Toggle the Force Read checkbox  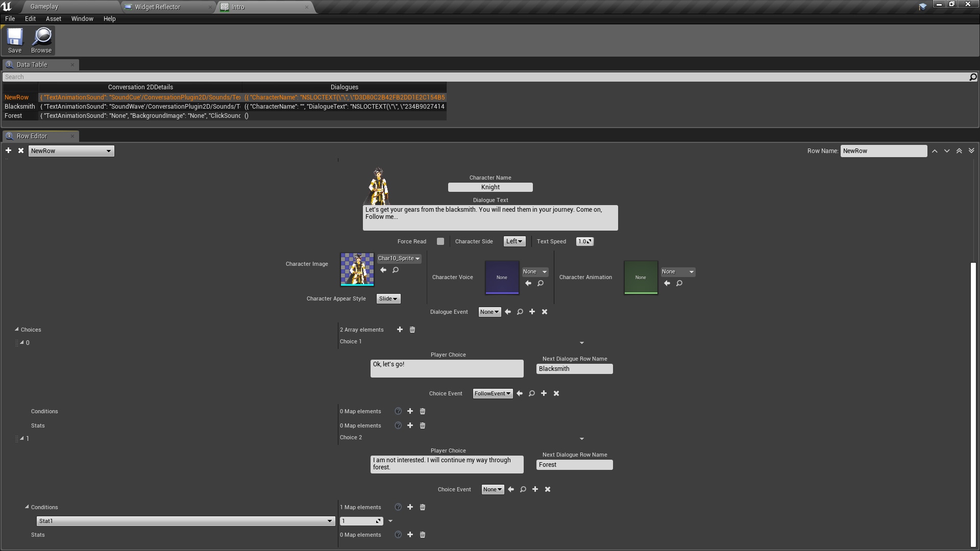click(440, 241)
